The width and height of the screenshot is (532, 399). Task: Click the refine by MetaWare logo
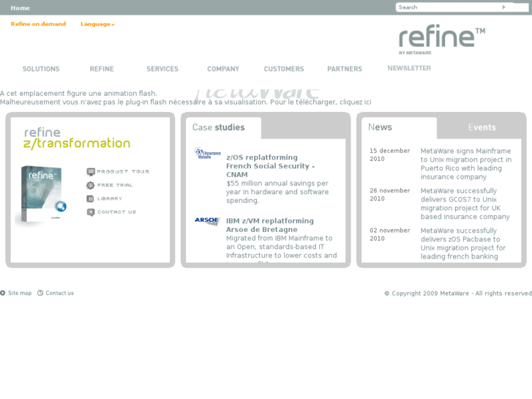pyautogui.click(x=442, y=40)
